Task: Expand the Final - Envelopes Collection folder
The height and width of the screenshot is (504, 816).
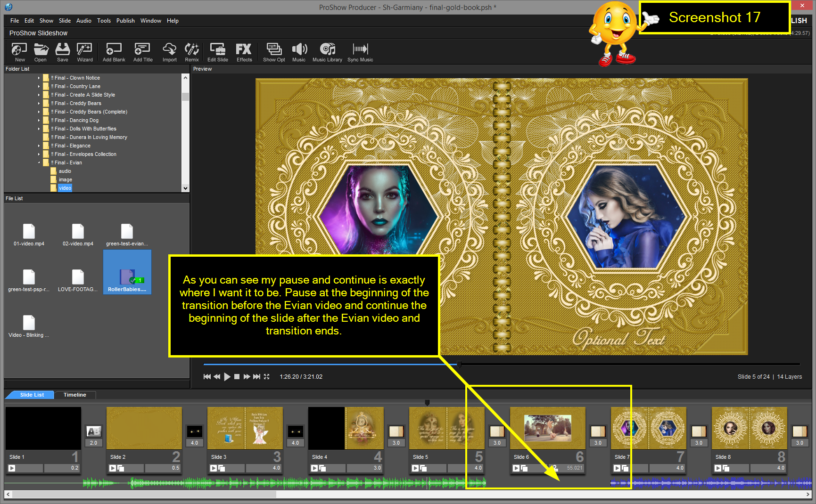Action: [x=39, y=154]
